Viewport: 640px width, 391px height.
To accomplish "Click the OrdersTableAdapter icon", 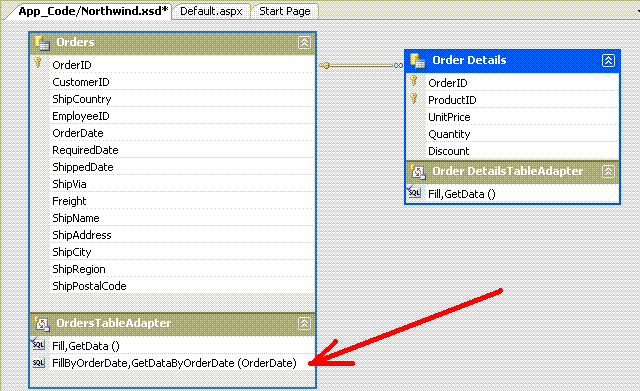I will pos(42,323).
